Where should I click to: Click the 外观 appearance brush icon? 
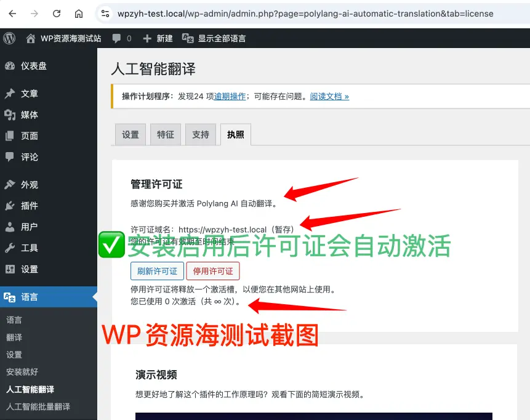10,185
